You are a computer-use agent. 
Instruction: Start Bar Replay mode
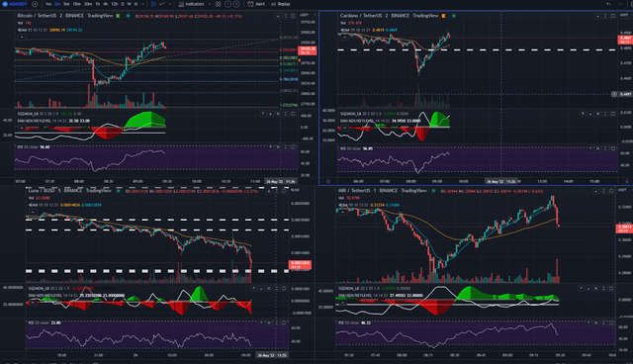281,4
